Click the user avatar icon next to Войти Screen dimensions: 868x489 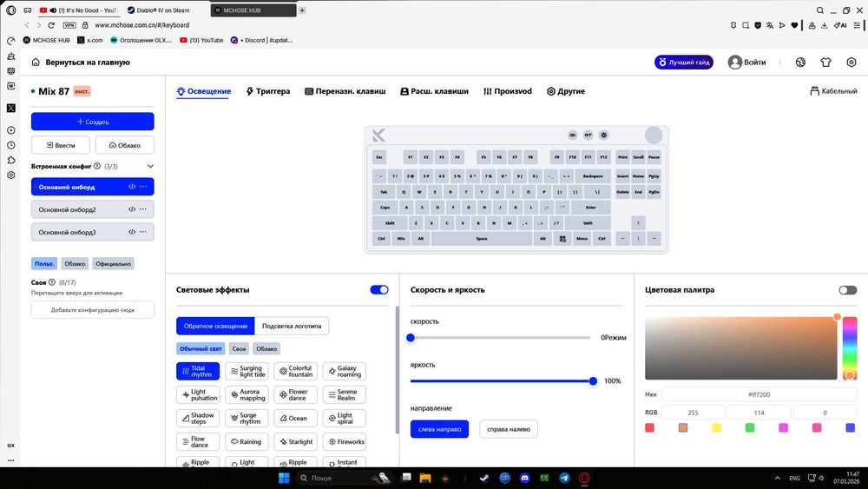click(734, 62)
